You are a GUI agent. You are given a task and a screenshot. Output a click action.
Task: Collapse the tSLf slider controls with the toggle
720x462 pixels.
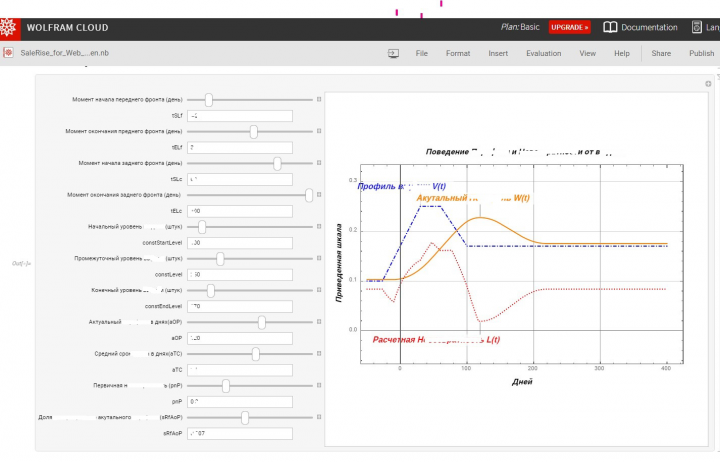click(319, 99)
